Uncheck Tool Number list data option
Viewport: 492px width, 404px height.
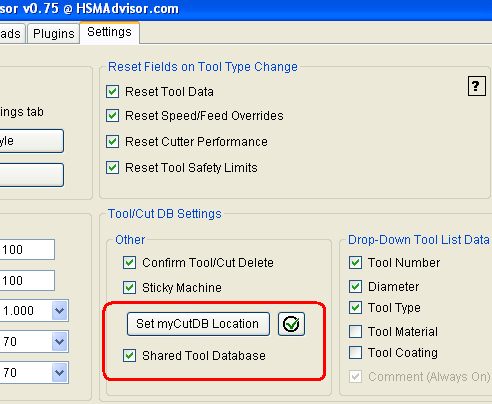355,263
